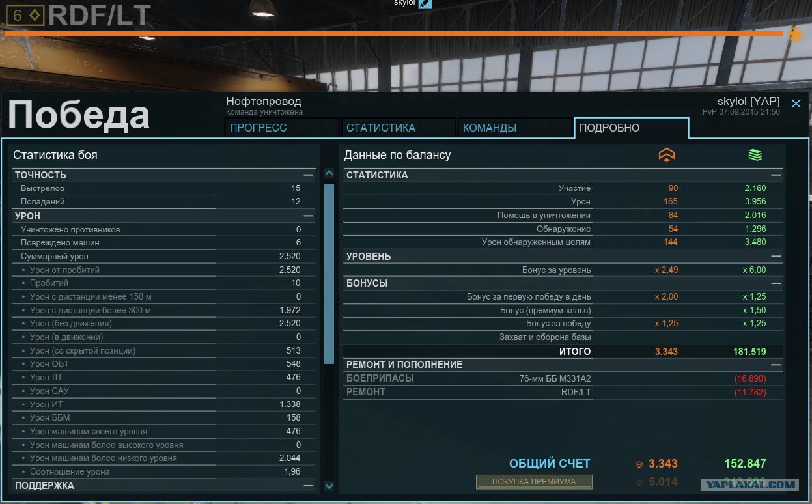
Task: Click the Суммарный урон row
Action: 163,256
